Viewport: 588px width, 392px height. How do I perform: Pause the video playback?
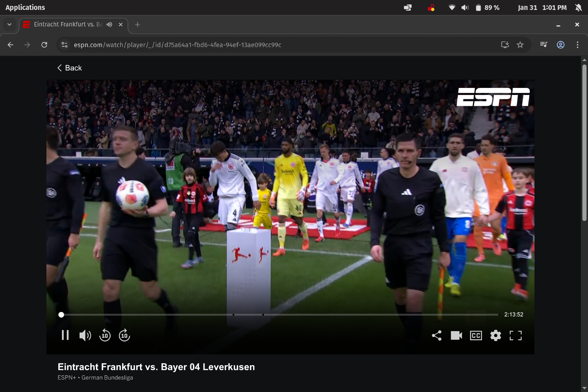[x=65, y=335]
